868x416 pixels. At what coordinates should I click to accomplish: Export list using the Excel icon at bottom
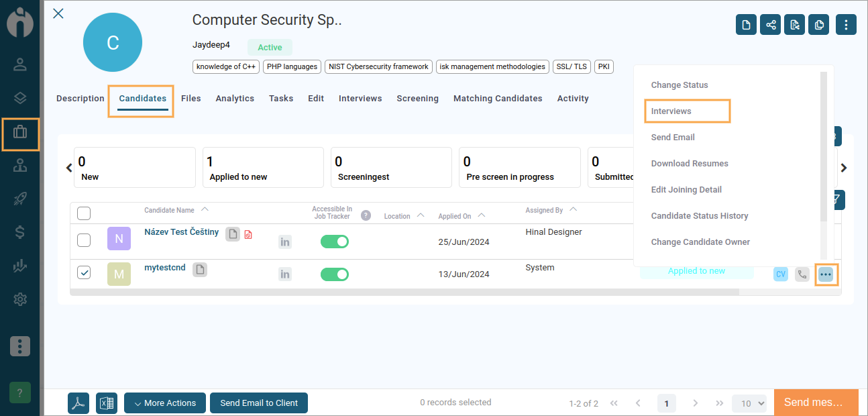(x=107, y=403)
